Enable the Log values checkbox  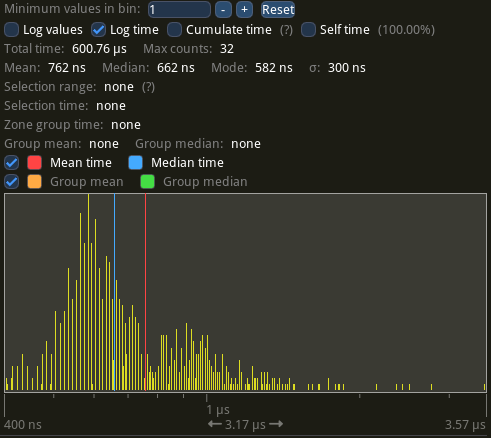[x=12, y=30]
